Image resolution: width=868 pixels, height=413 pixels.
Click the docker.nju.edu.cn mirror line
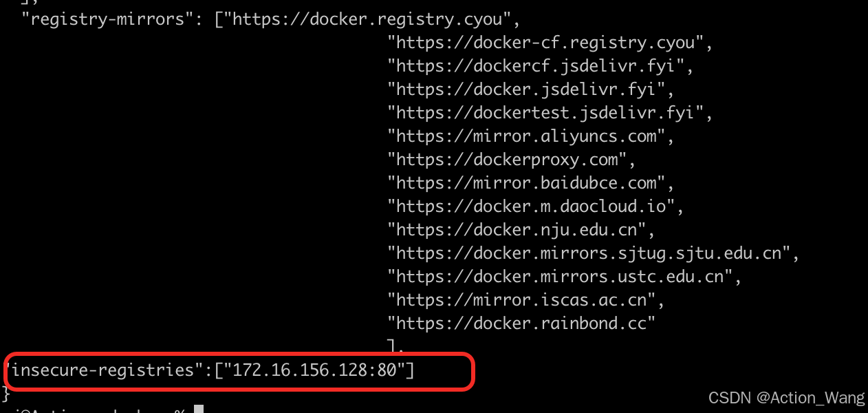[x=517, y=229]
